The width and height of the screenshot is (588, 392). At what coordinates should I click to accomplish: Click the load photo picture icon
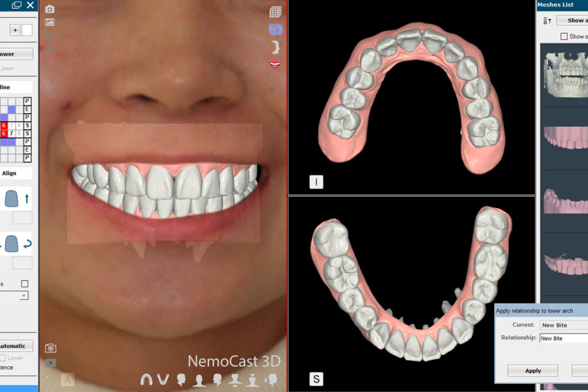(x=50, y=22)
